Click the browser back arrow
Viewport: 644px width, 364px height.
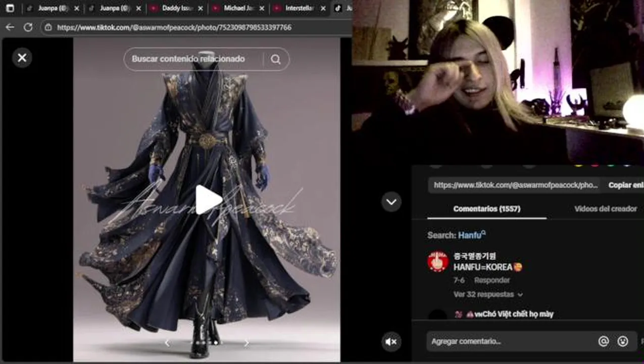coord(10,27)
